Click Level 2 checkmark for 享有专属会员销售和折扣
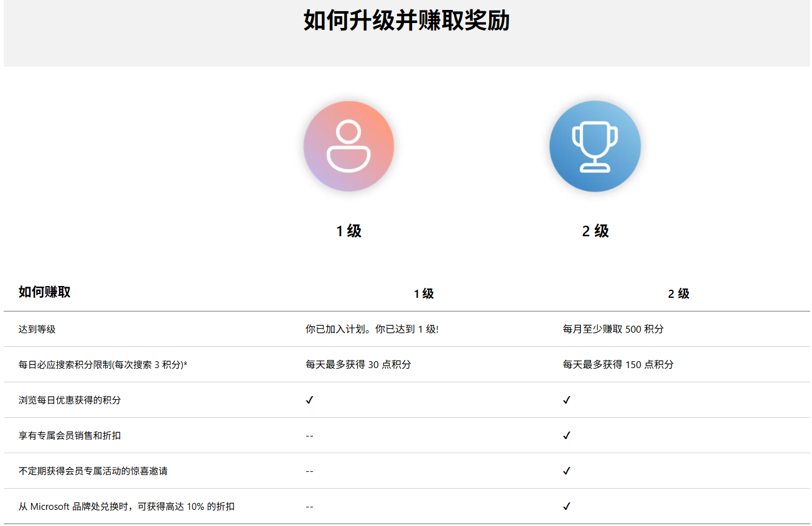This screenshot has width=812, height=526. 566,435
